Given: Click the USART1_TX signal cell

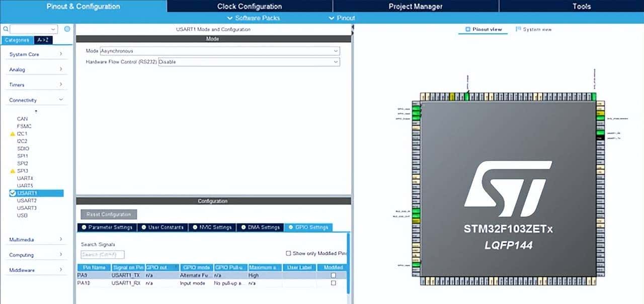Looking at the screenshot, I should pyautogui.click(x=128, y=275).
